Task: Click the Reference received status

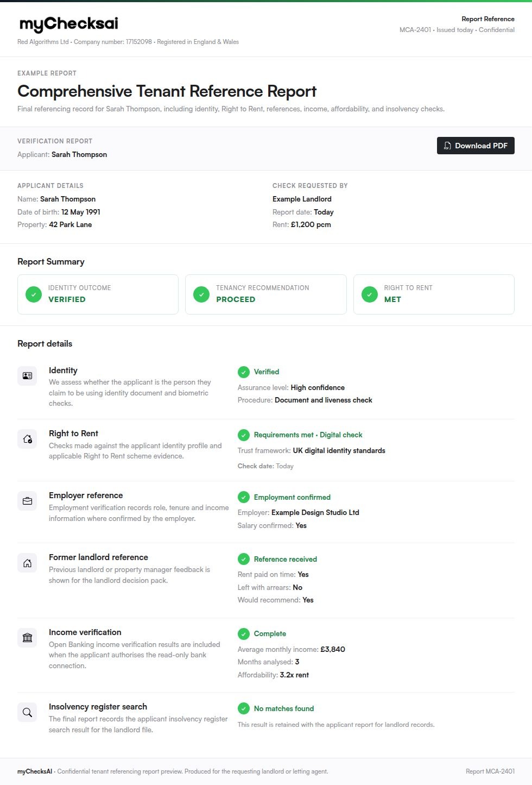Action: pos(286,560)
